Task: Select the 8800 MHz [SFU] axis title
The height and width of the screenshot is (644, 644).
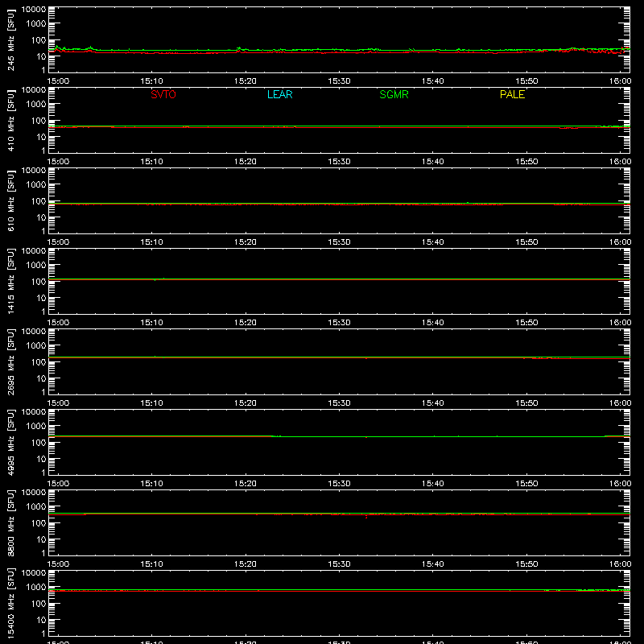Action: coord(10,522)
